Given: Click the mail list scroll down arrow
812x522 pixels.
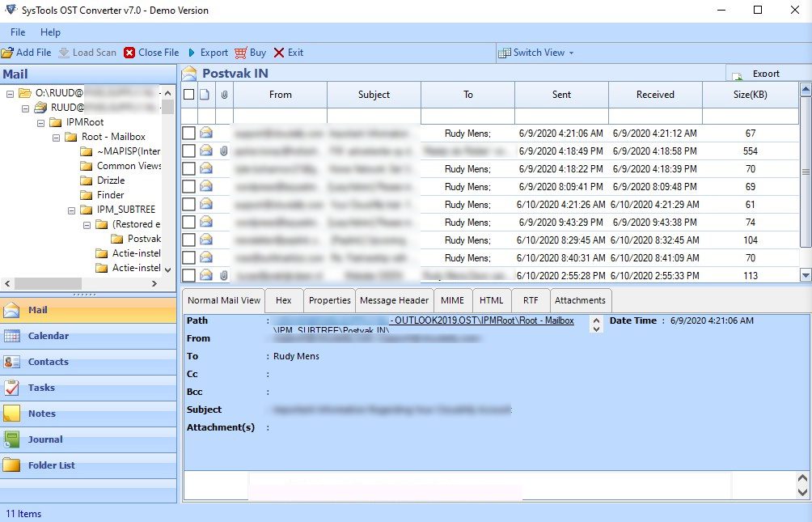Looking at the screenshot, I should point(806,274).
